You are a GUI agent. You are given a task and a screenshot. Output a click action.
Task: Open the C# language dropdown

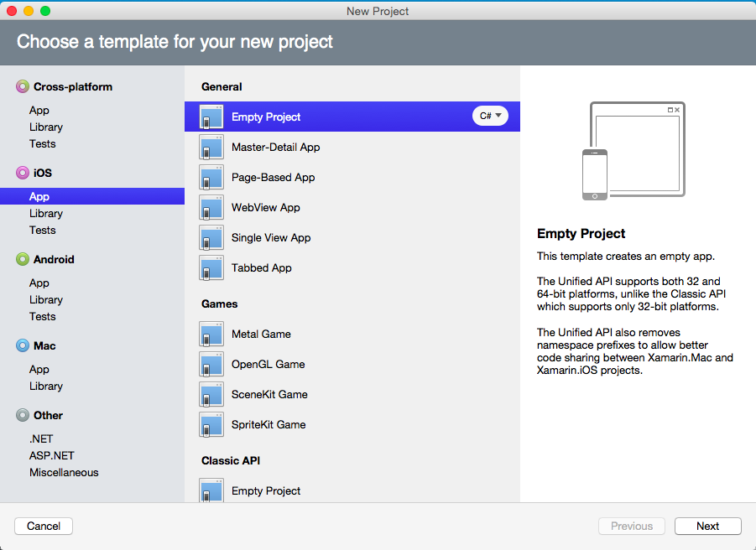(x=490, y=117)
